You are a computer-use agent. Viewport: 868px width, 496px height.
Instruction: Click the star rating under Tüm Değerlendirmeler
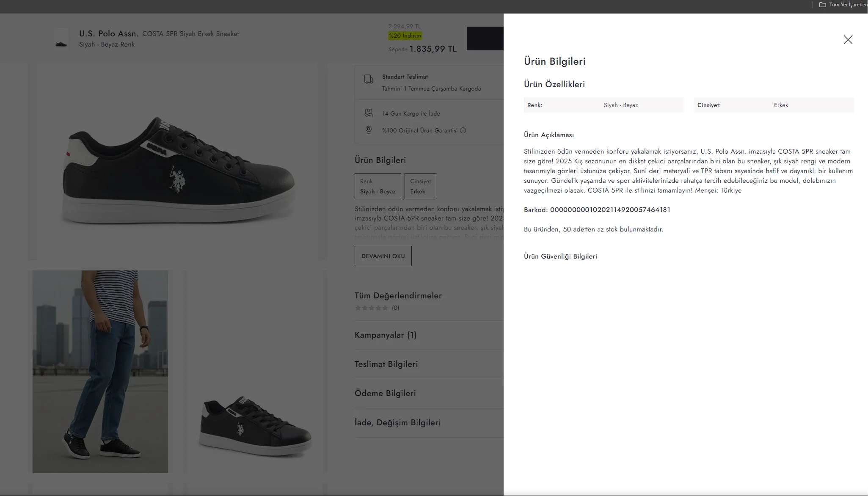click(x=372, y=308)
